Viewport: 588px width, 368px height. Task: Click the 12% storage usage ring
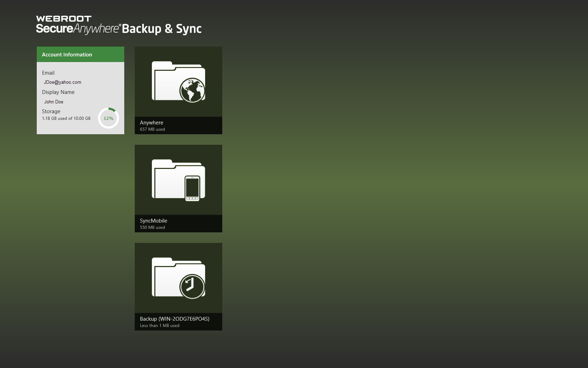[x=108, y=118]
